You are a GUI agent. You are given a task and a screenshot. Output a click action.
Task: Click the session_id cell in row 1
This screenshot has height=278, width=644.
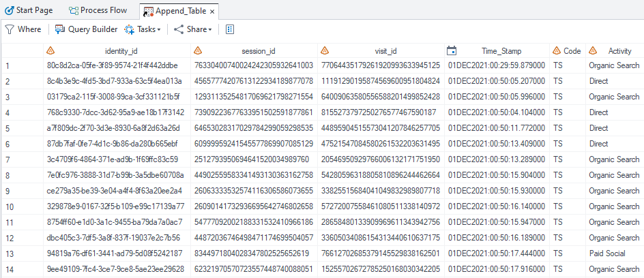pyautogui.click(x=253, y=65)
